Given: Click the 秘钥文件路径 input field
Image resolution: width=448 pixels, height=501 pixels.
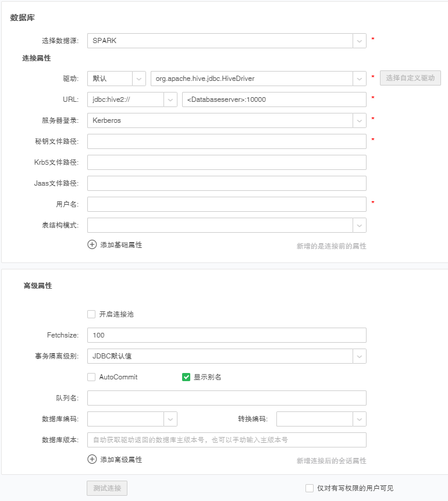Looking at the screenshot, I should [226, 141].
